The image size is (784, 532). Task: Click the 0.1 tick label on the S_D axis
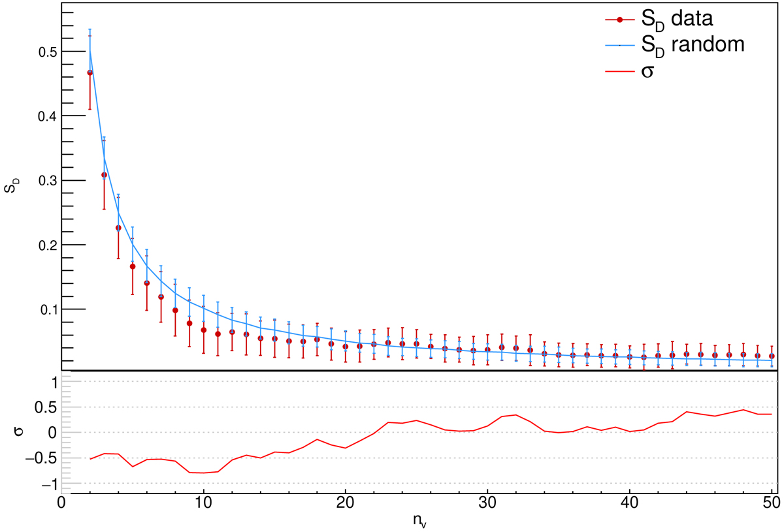tap(46, 309)
